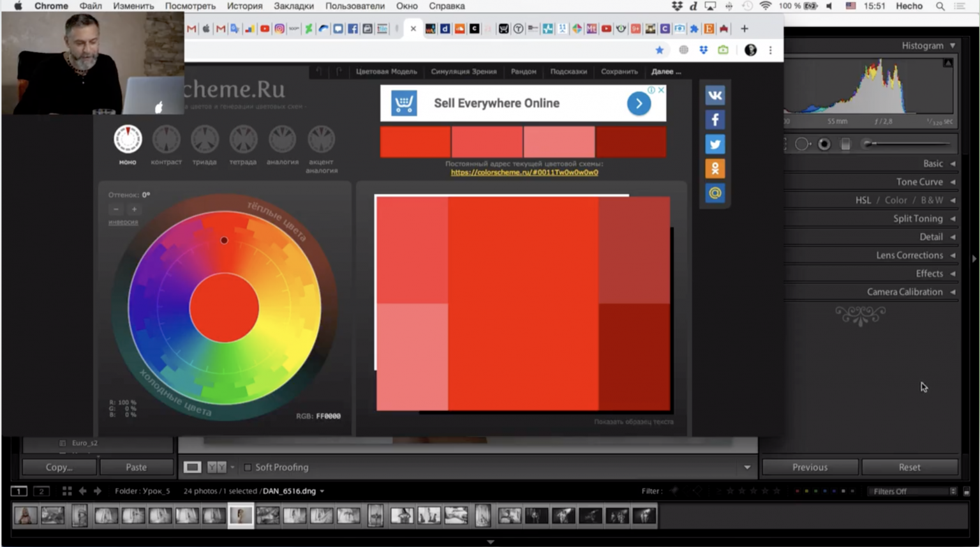Screen dimensions: 980x547
Task: Click the Reset button
Action: coord(910,467)
